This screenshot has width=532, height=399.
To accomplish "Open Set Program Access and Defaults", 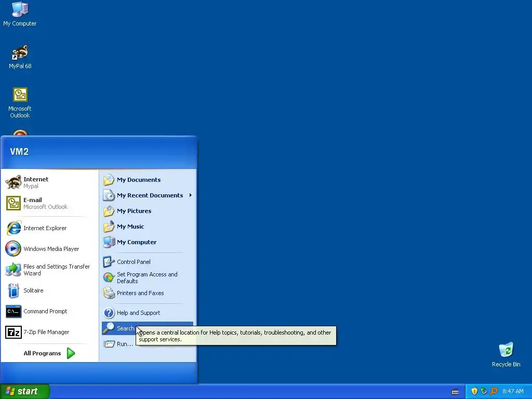I will [x=148, y=277].
